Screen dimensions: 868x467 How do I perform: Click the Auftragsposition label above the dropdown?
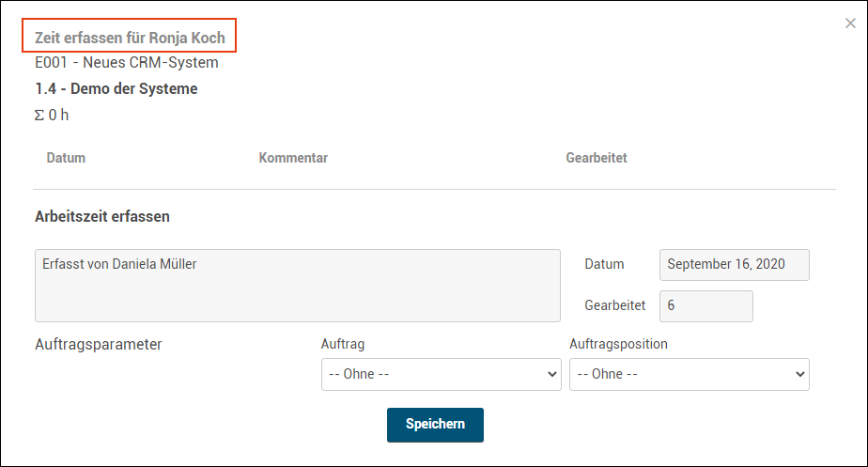618,344
